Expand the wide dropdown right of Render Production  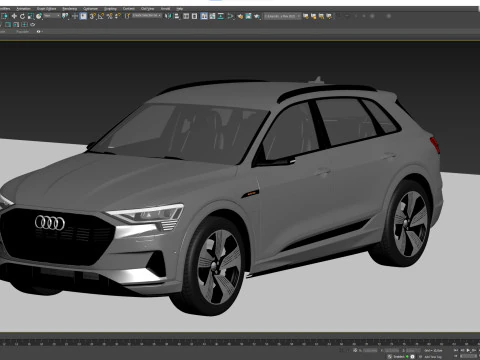pyautogui.click(x=282, y=16)
